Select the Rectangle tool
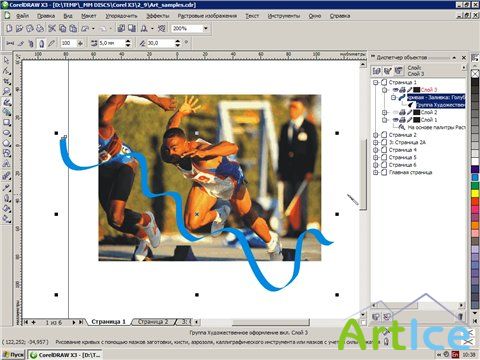The height and width of the screenshot is (360, 480). (6, 122)
